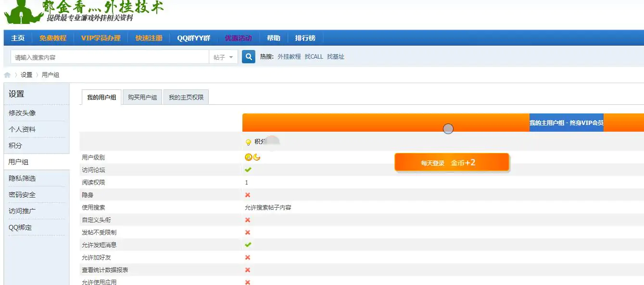Click 用户组 in the breadcrumb
Image resolution: width=644 pixels, height=285 pixels.
coord(51,75)
